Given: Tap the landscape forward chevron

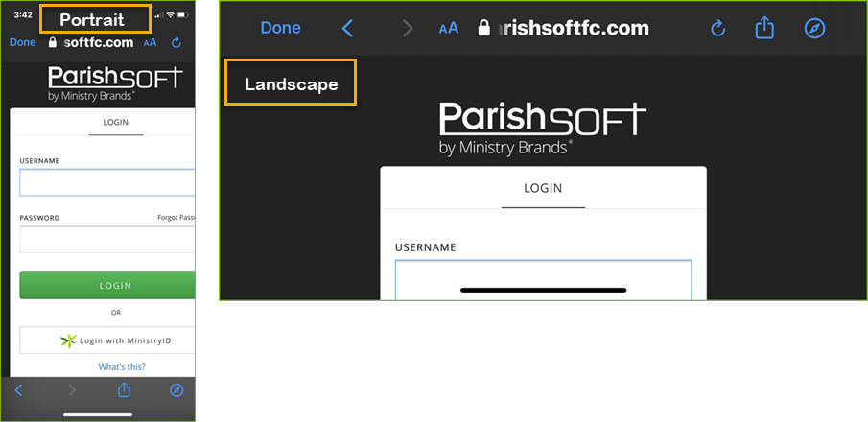Looking at the screenshot, I should [x=408, y=28].
